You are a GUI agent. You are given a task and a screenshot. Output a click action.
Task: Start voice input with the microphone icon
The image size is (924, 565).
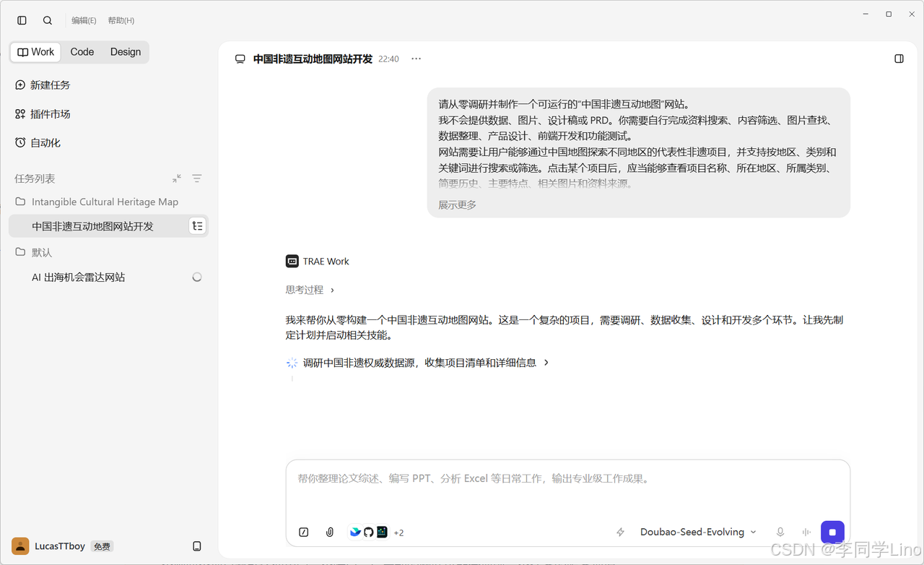click(x=780, y=532)
